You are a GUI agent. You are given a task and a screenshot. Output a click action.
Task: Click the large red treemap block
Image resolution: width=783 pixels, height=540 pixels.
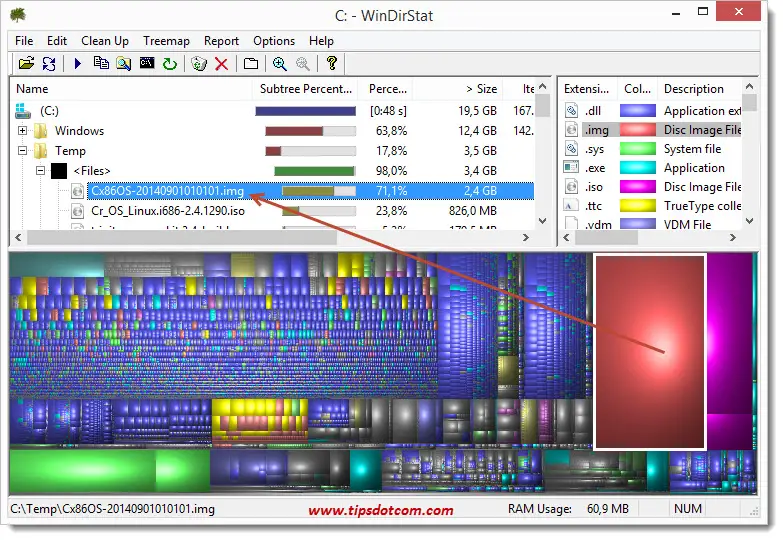click(x=650, y=352)
